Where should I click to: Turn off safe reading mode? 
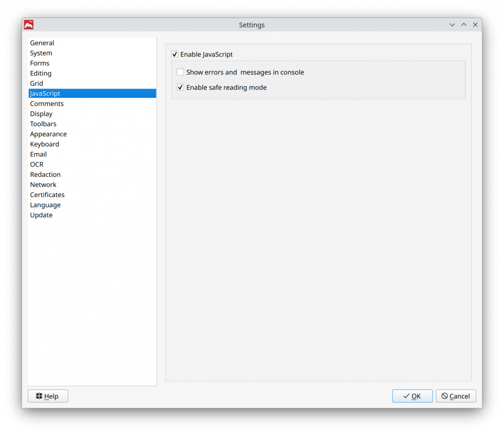pos(180,87)
